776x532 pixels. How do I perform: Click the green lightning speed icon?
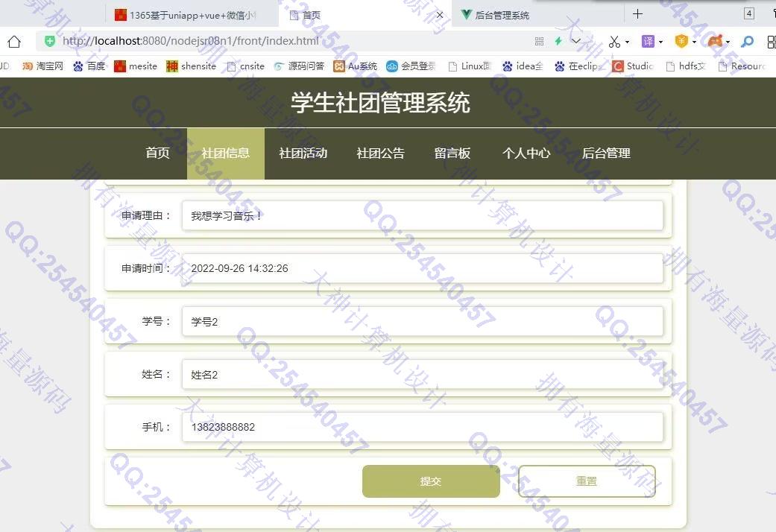coord(559,41)
